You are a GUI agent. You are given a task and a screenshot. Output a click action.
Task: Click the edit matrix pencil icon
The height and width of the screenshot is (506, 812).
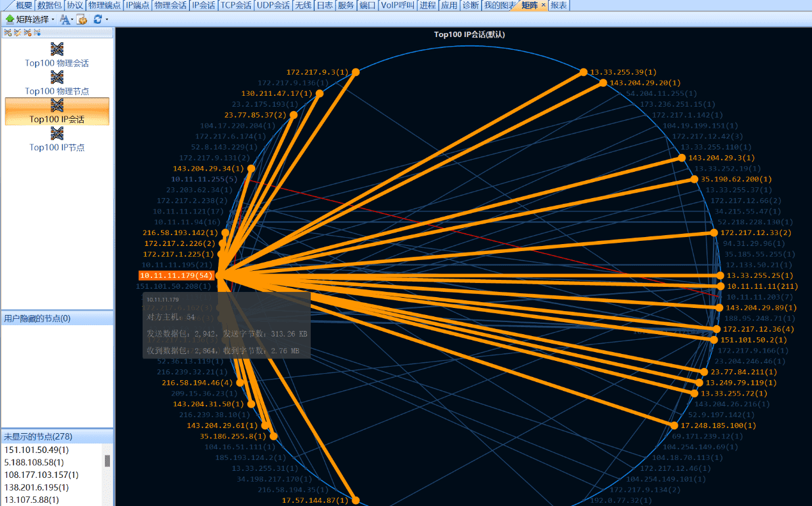pos(17,33)
